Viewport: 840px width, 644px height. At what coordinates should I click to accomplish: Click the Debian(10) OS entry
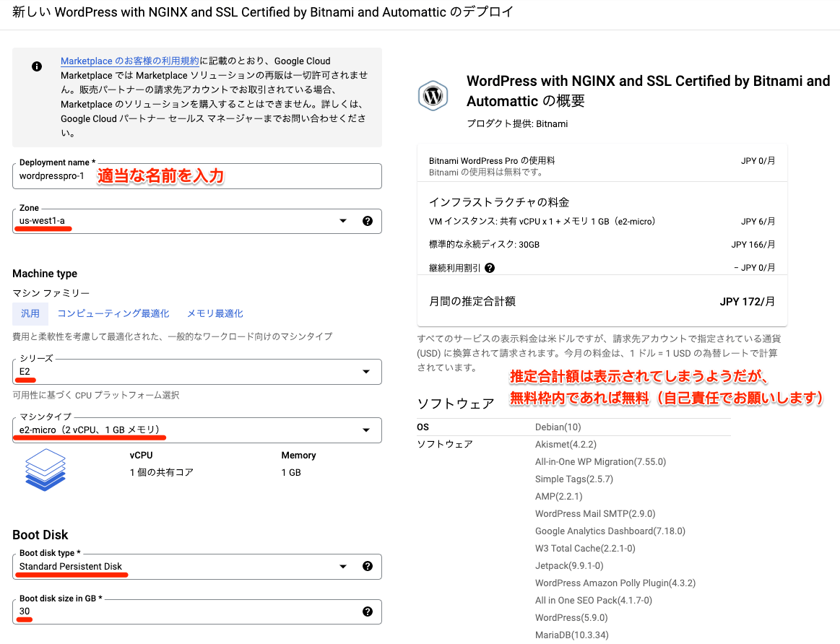coord(558,427)
